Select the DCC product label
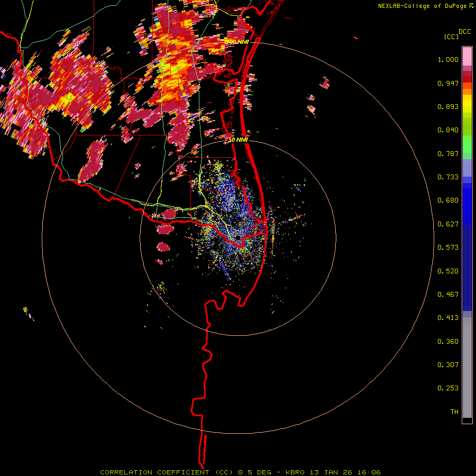Viewport: 476px width, 476px height. (465, 32)
